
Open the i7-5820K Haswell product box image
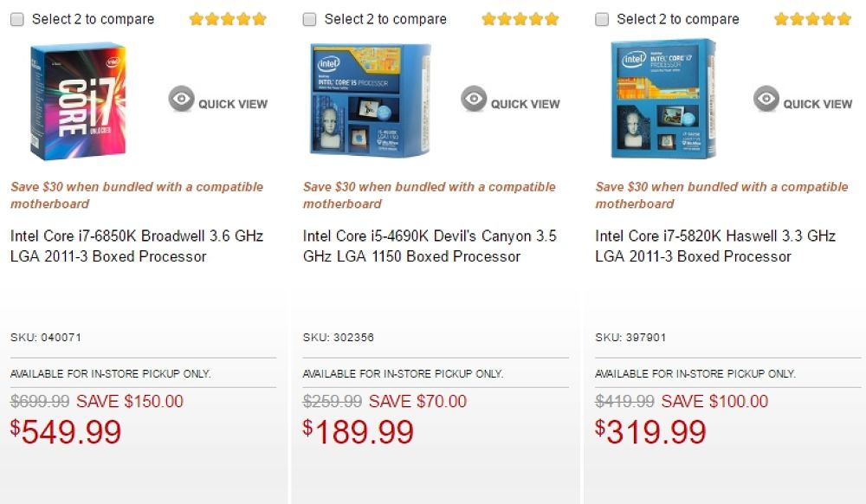click(x=663, y=100)
